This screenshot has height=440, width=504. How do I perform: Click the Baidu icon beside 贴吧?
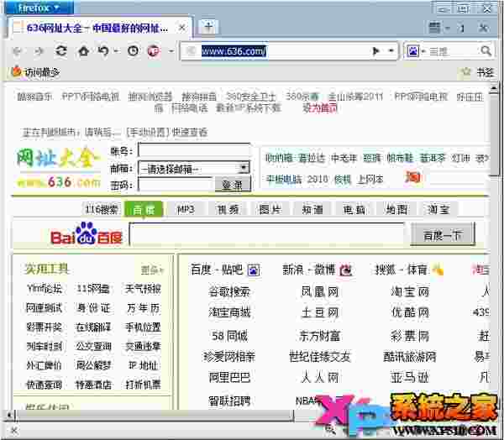click(x=254, y=270)
